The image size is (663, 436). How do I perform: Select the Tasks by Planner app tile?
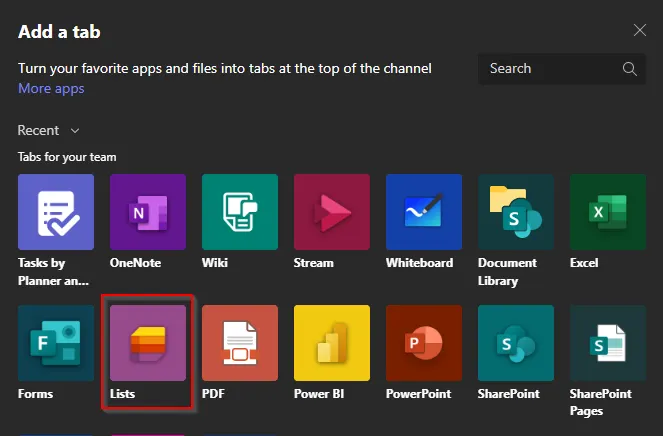click(56, 212)
